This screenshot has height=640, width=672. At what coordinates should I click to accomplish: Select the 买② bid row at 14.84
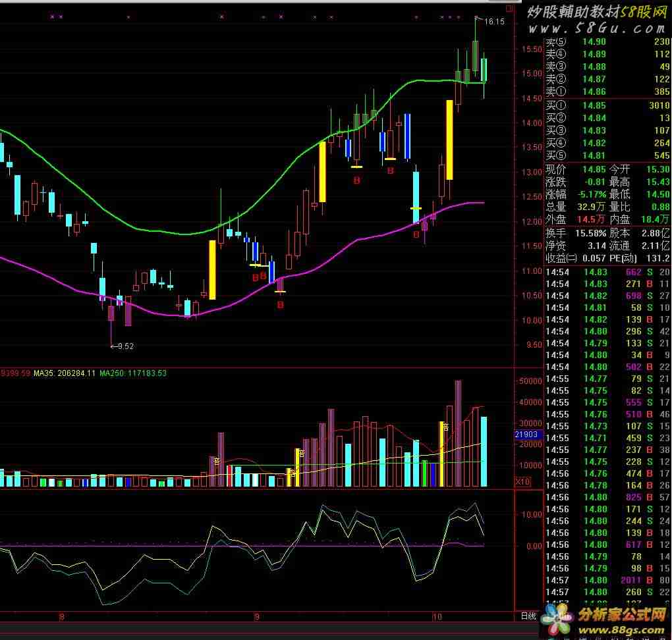click(607, 118)
